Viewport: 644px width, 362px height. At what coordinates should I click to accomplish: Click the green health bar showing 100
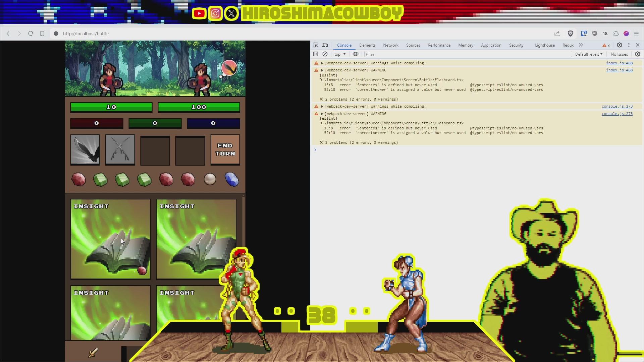click(199, 107)
